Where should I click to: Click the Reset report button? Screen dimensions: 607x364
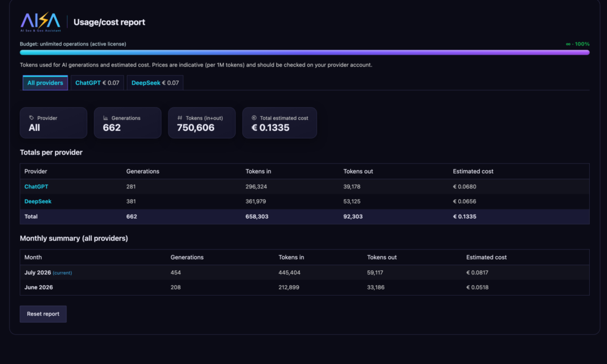(x=43, y=314)
